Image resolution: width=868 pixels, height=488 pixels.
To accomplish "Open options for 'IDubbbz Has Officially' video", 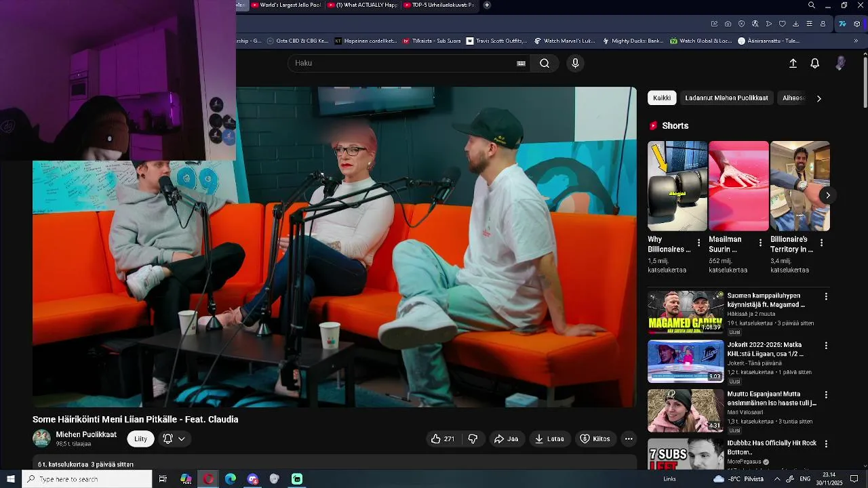I will click(826, 444).
